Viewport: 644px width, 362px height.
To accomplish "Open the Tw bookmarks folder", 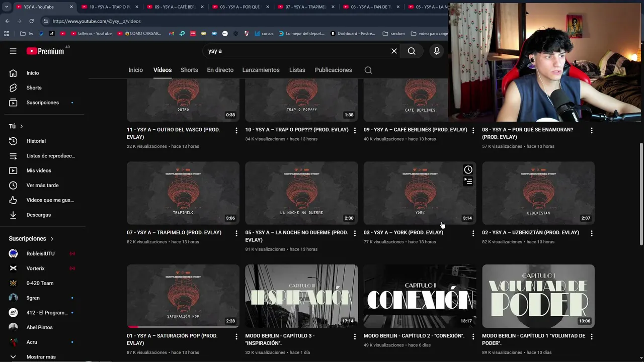I will pos(27,34).
